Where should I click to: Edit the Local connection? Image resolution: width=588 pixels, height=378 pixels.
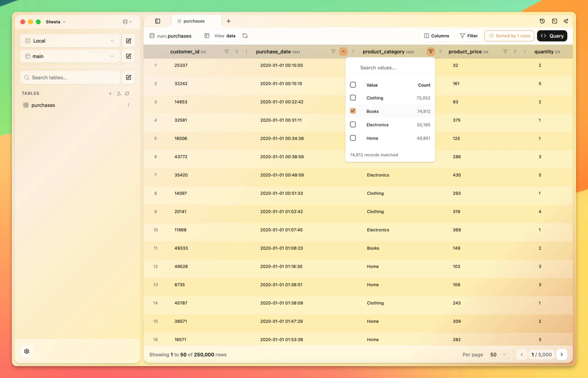click(129, 41)
